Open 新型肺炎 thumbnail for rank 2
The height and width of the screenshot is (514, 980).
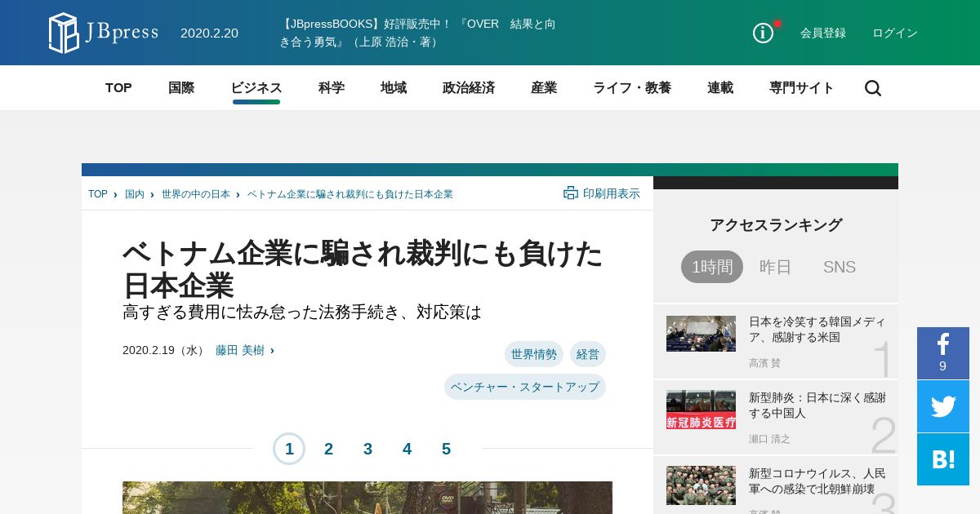click(x=701, y=410)
